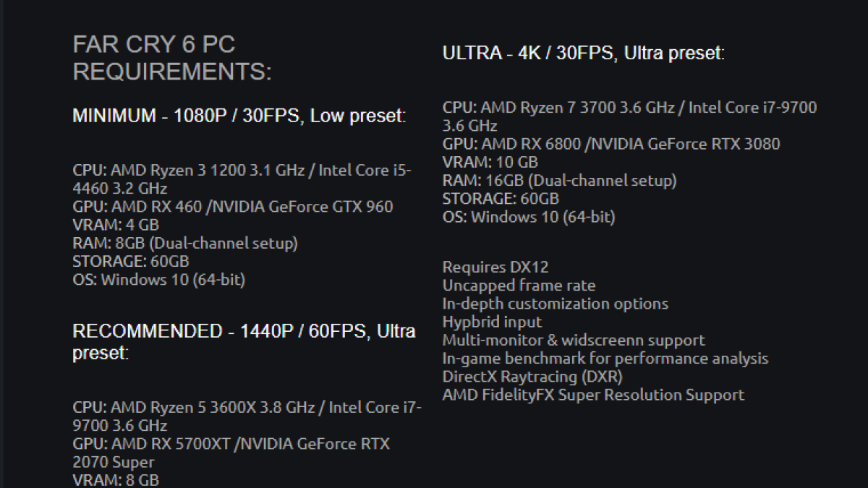Click RAM: 8GB (Dual-channel setup) line
The image size is (868, 488).
coord(185,243)
